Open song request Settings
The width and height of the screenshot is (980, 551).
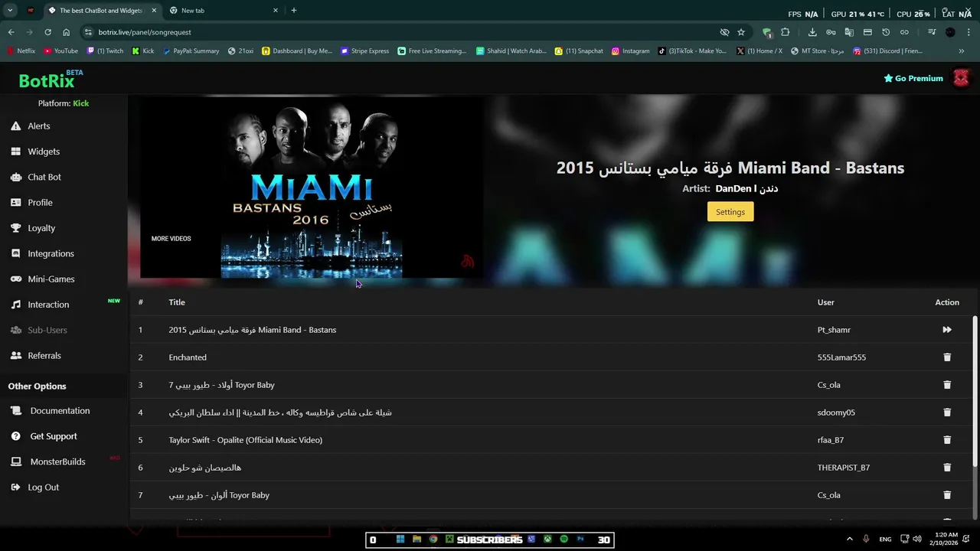pos(730,212)
